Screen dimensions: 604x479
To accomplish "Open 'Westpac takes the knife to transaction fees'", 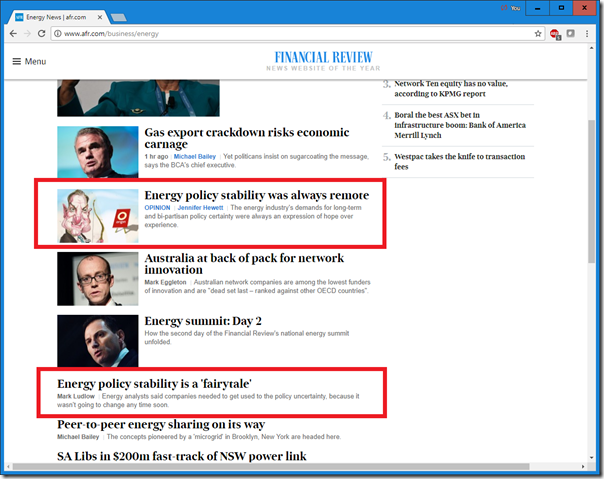I will pyautogui.click(x=460, y=161).
